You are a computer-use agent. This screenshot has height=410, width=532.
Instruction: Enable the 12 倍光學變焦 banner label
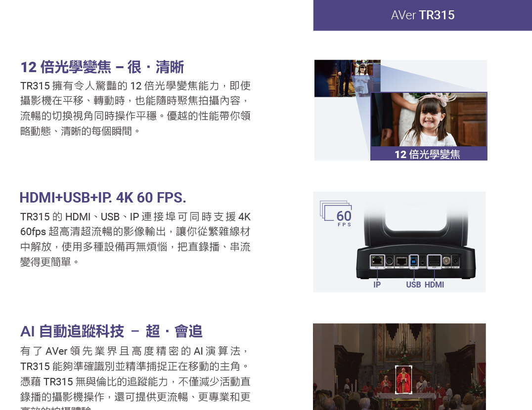click(x=429, y=155)
